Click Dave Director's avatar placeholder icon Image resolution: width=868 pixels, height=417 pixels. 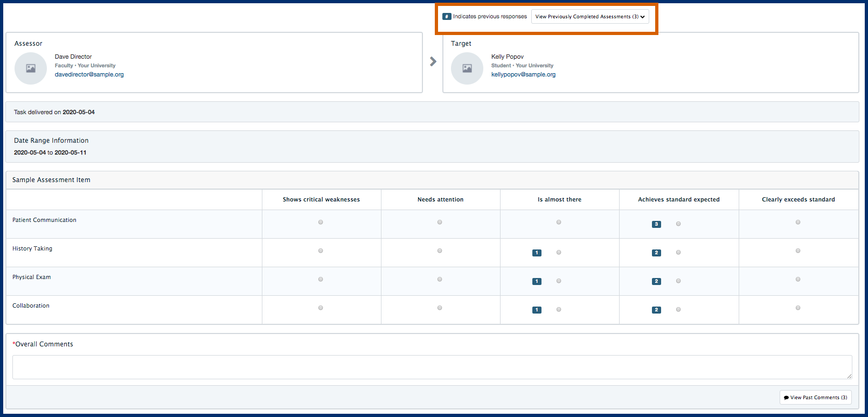coord(31,68)
